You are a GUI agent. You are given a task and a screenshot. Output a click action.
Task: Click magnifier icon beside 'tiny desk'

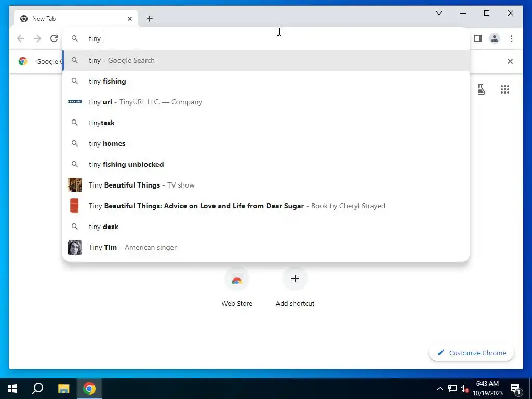click(75, 227)
